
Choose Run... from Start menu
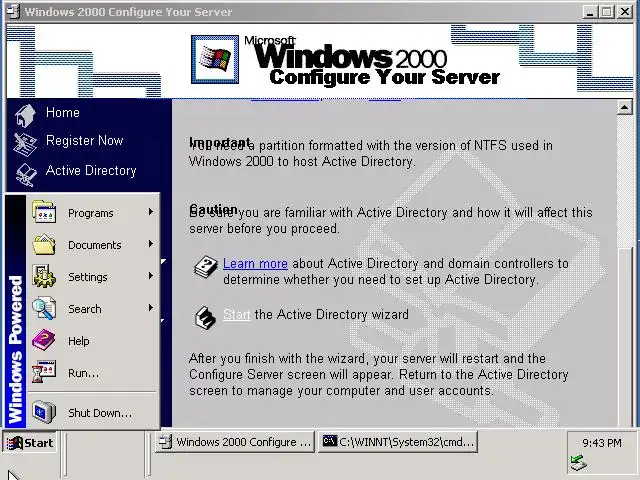click(93, 373)
